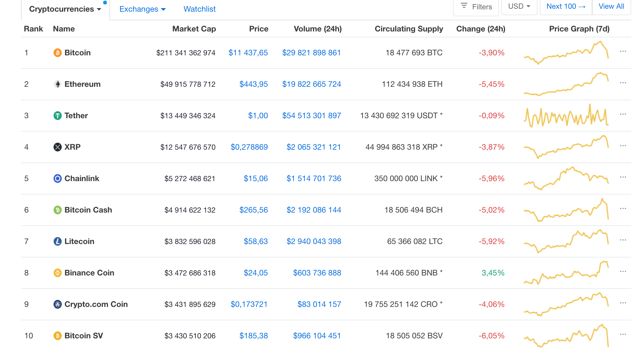Click the Binance Coin yellow icon
This screenshot has width=644, height=350.
tap(57, 273)
